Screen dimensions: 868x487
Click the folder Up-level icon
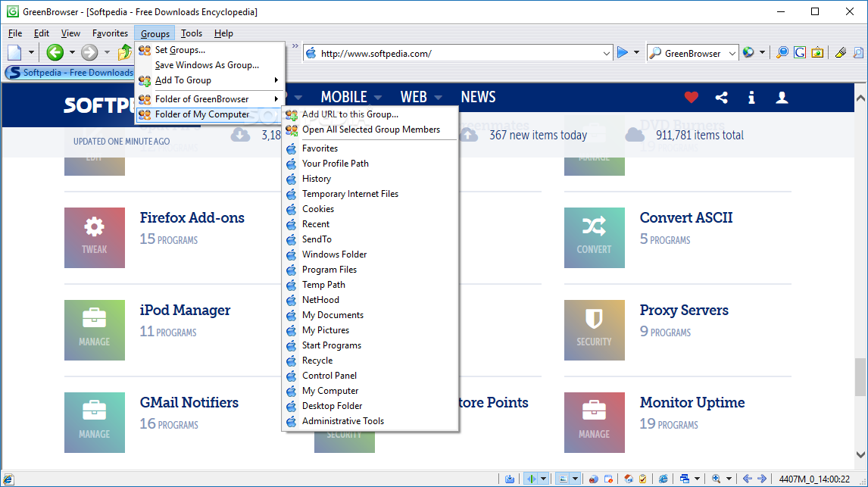coord(124,53)
